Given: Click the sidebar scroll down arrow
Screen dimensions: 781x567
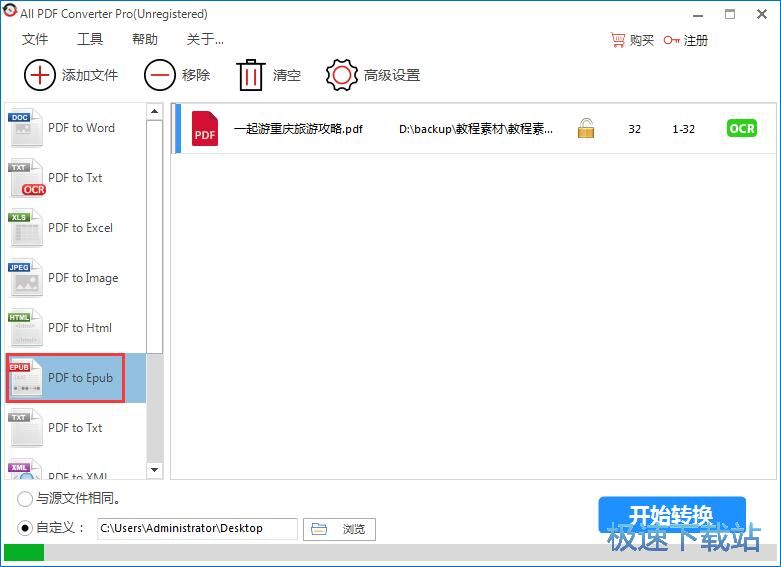Looking at the screenshot, I should 154,470.
